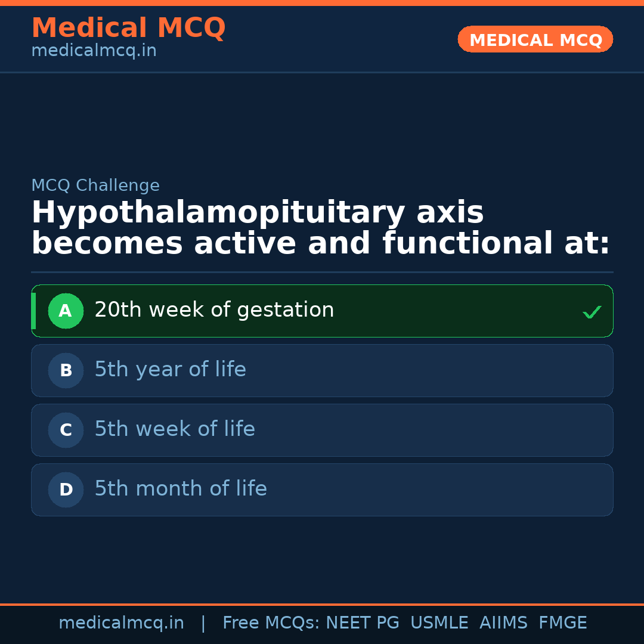Click the AIIMS footer text

point(503,623)
